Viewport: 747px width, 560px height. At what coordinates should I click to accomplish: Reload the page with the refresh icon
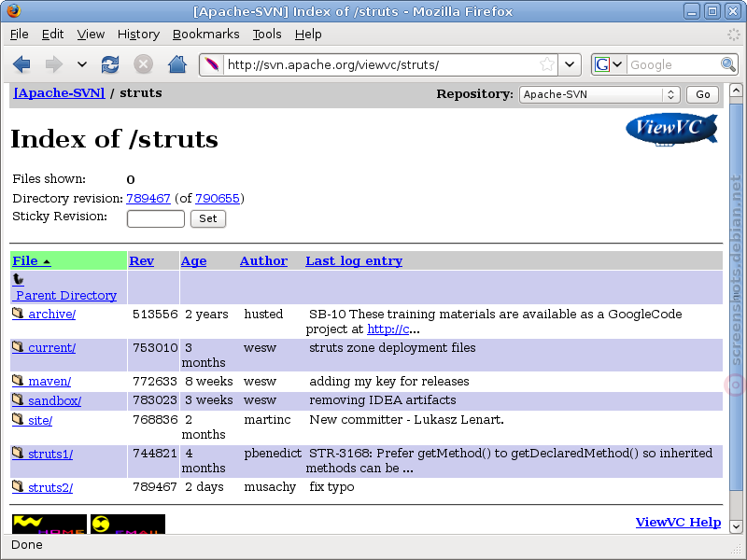pyautogui.click(x=110, y=64)
